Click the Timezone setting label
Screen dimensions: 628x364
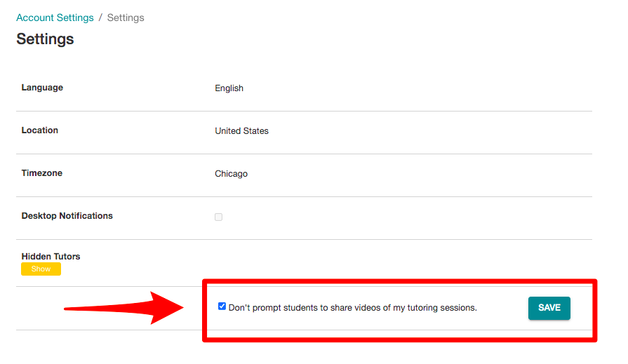(41, 173)
